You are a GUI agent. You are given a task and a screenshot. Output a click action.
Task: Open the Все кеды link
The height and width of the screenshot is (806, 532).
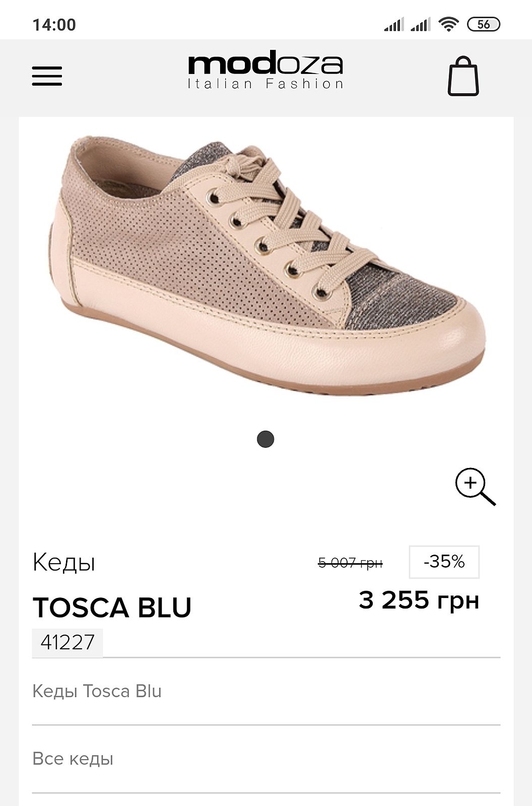click(x=73, y=759)
